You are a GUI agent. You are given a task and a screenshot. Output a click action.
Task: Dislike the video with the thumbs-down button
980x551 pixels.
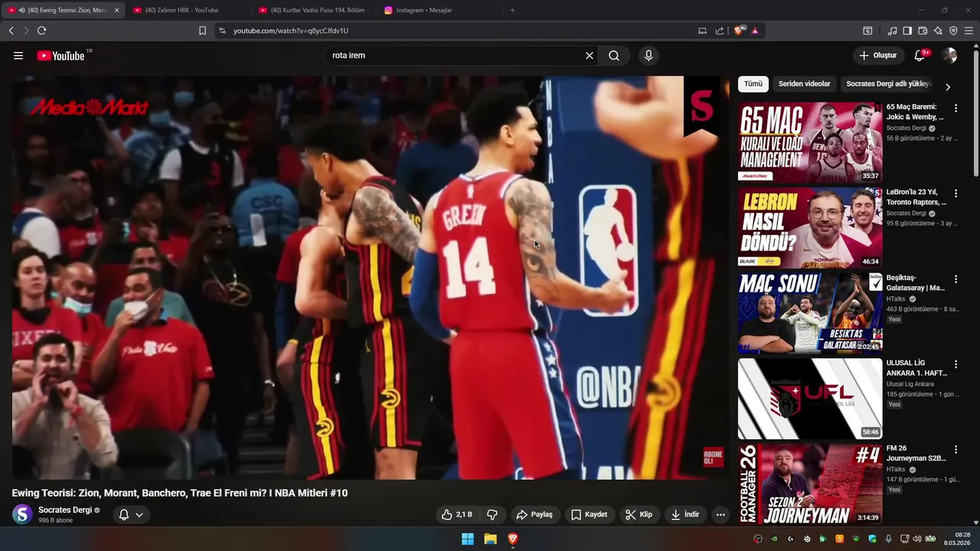pyautogui.click(x=492, y=515)
